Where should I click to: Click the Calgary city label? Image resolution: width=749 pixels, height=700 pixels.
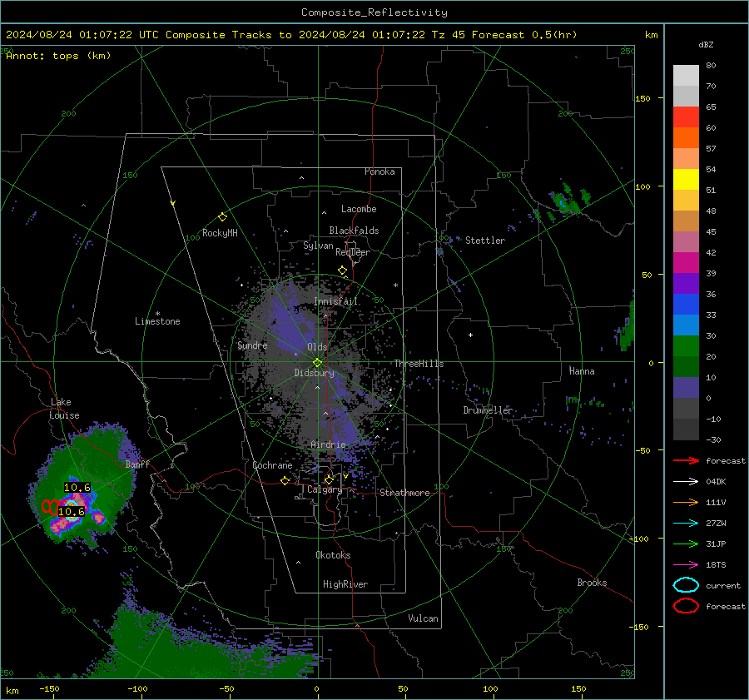pos(325,489)
